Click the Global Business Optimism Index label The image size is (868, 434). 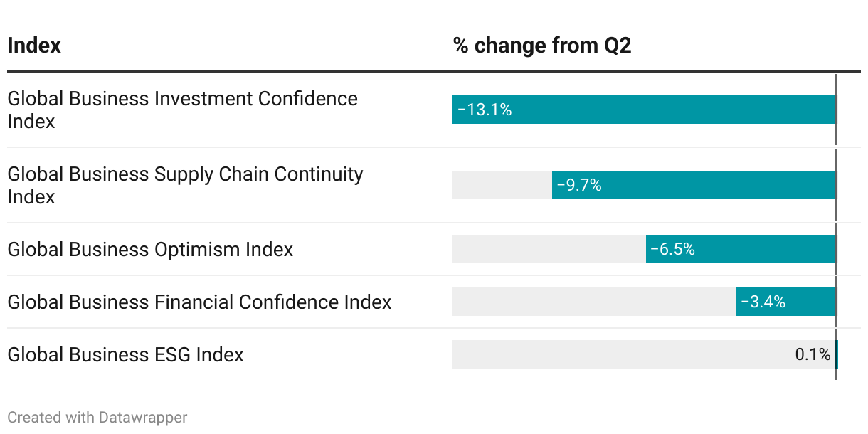150,250
